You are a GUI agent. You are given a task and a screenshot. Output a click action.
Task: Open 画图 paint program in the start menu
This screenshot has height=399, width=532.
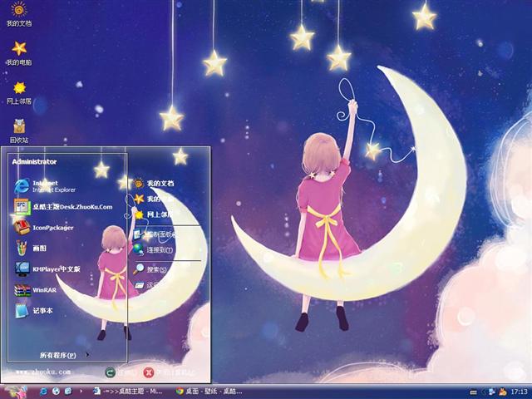tap(31, 249)
